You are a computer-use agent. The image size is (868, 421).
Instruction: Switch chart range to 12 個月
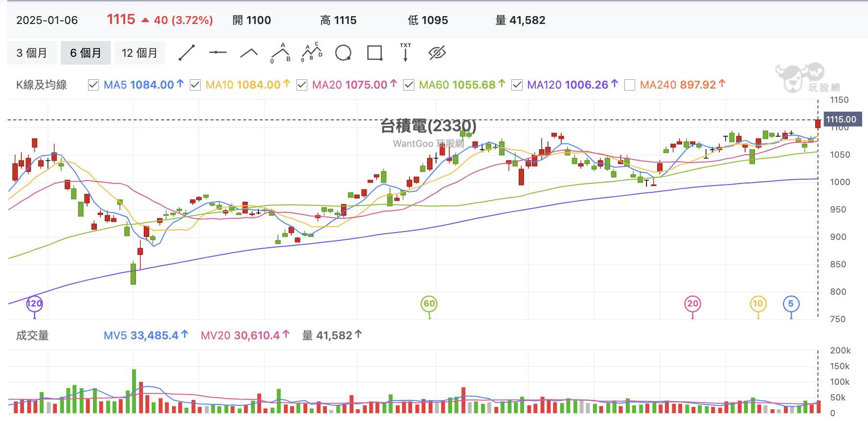click(x=139, y=53)
